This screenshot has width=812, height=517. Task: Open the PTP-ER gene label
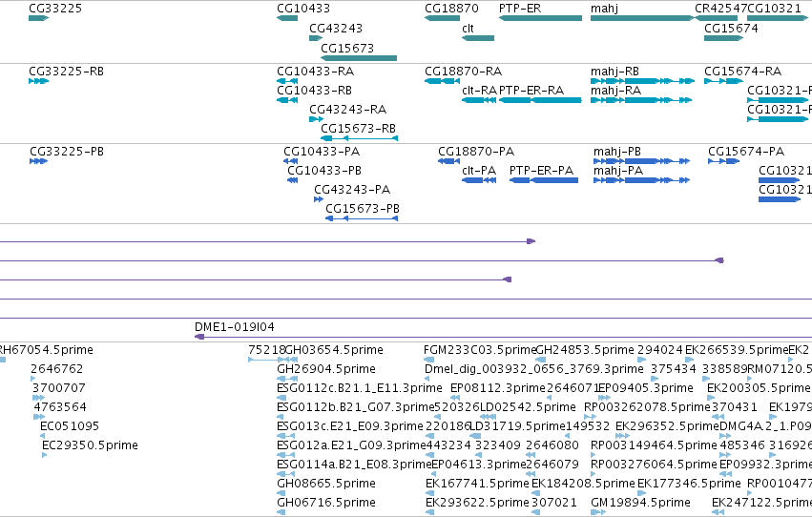pyautogui.click(x=520, y=9)
